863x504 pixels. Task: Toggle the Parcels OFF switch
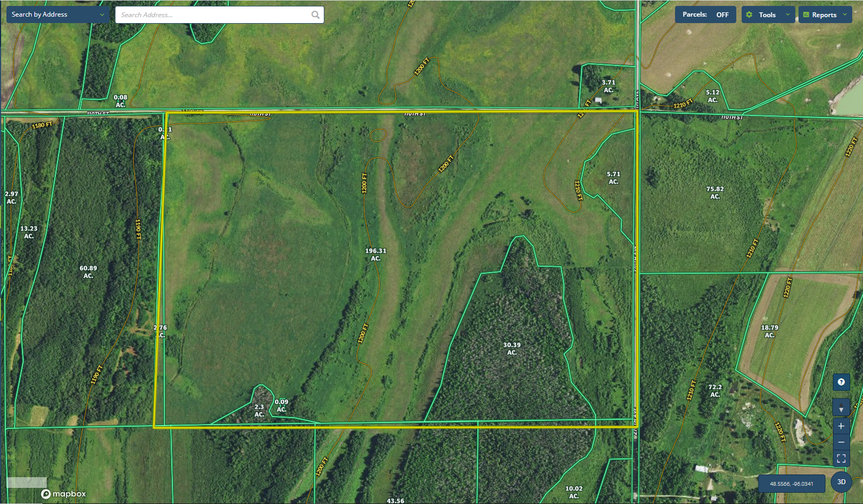(705, 15)
